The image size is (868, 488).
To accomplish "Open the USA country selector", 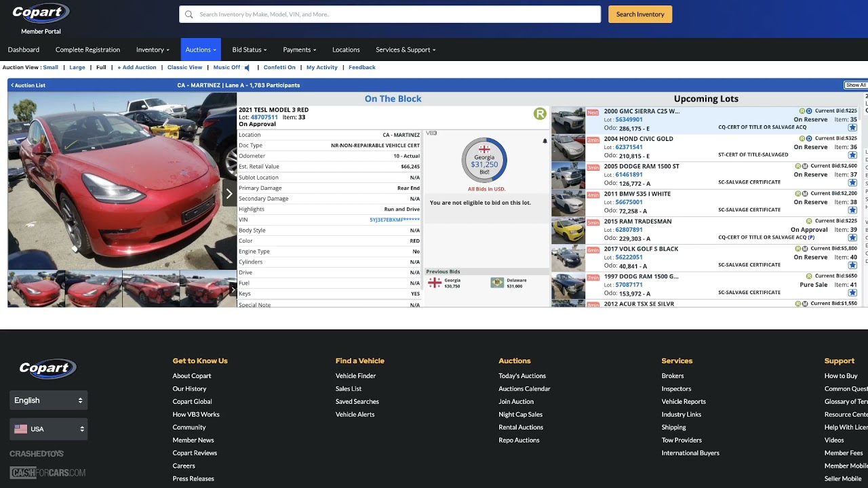I will [48, 429].
